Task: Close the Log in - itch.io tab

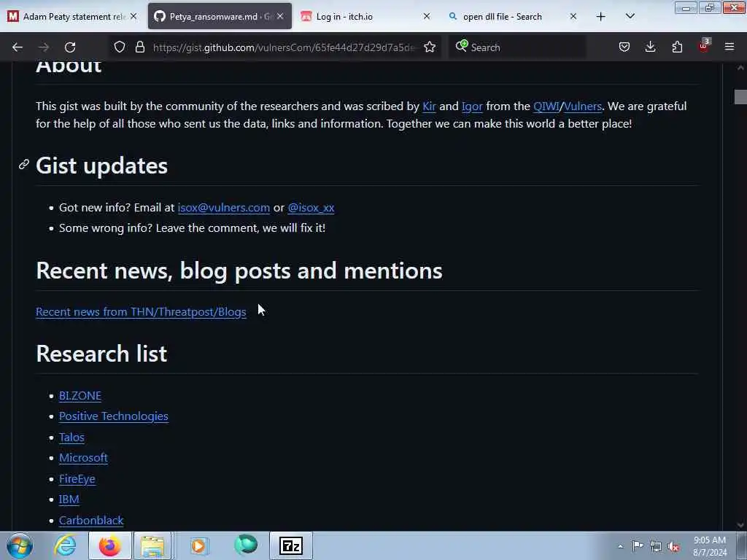Action: point(426,16)
